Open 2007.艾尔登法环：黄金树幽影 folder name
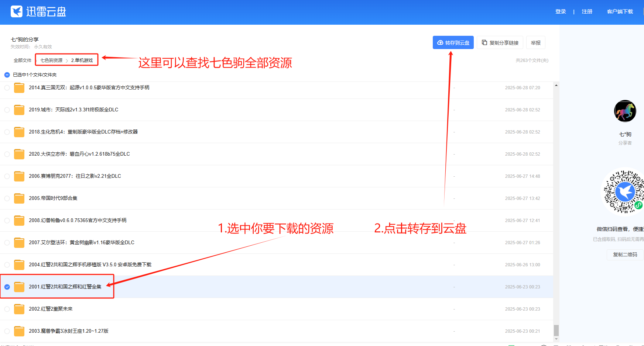Image resolution: width=644 pixels, height=346 pixels. pyautogui.click(x=82, y=243)
